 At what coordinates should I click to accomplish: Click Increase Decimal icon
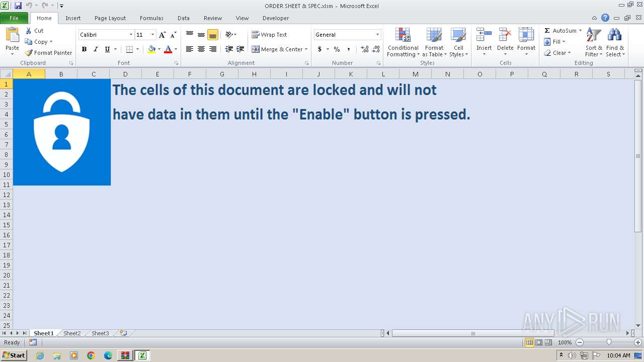pyautogui.click(x=365, y=49)
